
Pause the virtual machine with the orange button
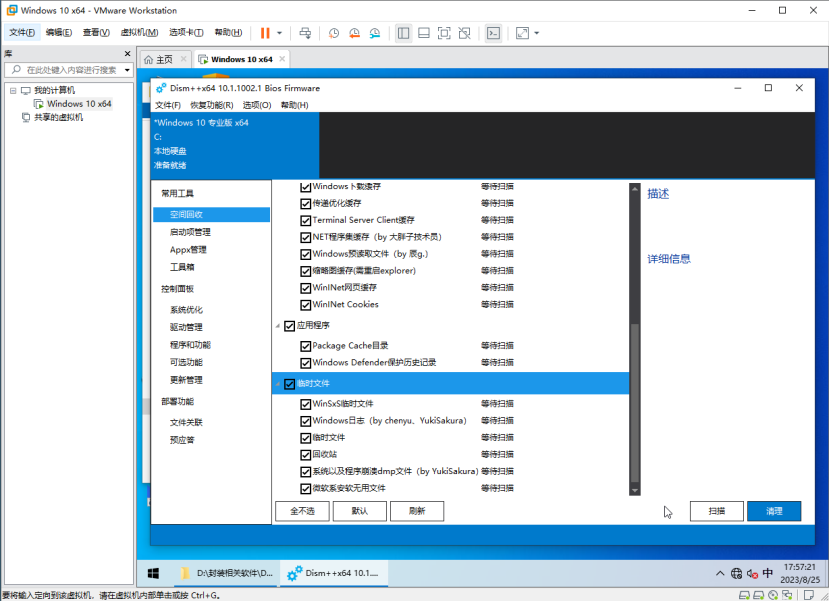265,33
